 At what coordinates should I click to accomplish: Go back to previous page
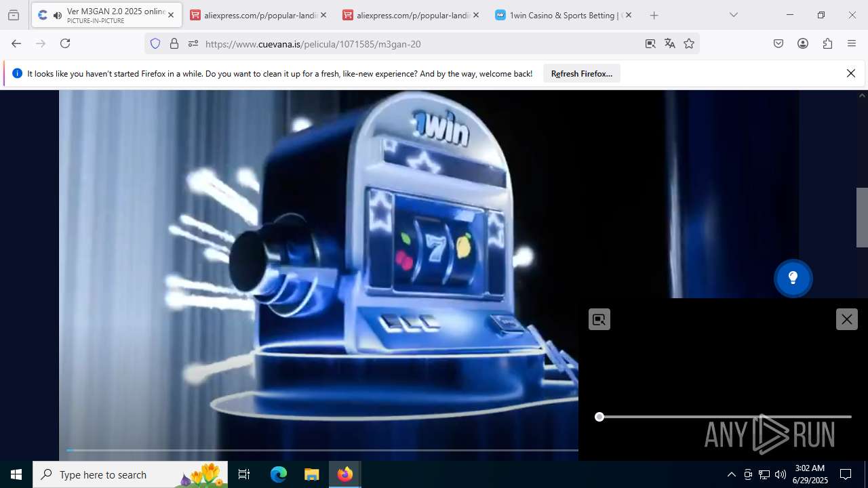16,43
